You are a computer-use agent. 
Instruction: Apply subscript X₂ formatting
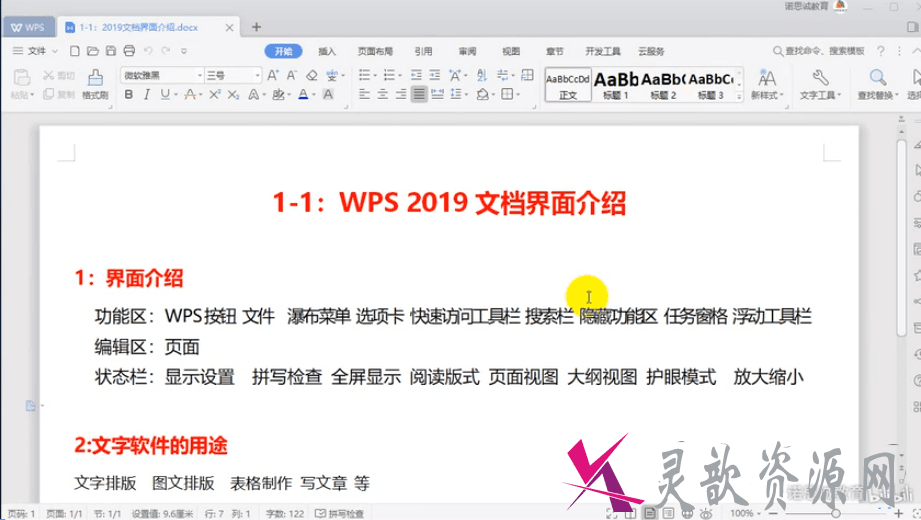[x=234, y=94]
